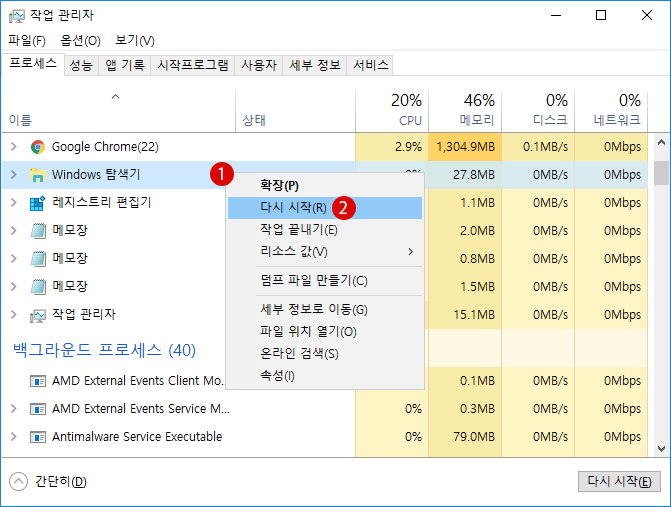
Task: Click the 27.8MB memory cell
Action: [x=465, y=175]
